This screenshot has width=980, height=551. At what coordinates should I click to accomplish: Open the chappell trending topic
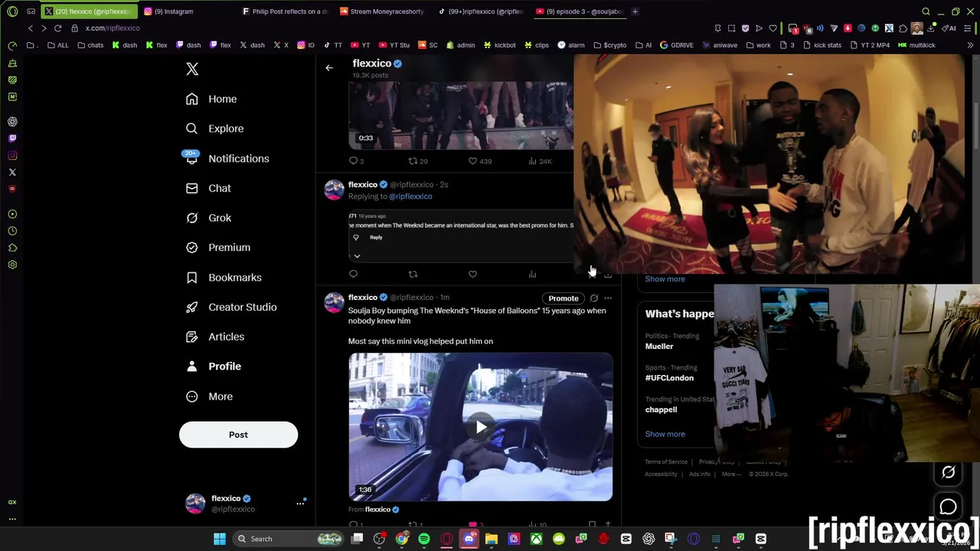click(661, 409)
